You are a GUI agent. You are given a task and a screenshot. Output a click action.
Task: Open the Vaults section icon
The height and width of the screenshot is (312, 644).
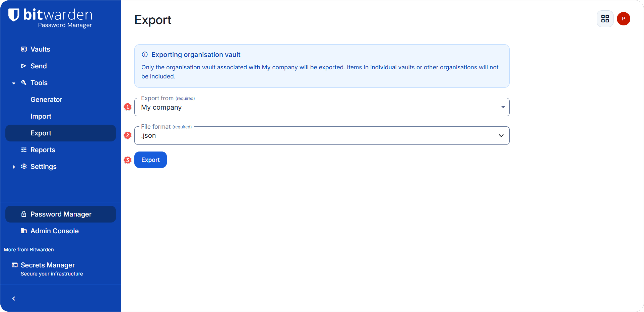click(x=23, y=49)
